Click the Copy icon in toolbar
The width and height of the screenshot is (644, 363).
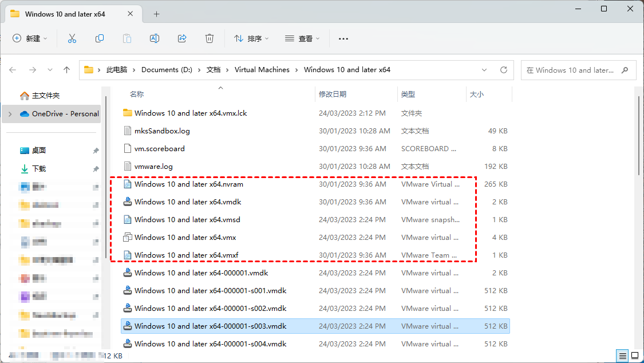click(100, 38)
